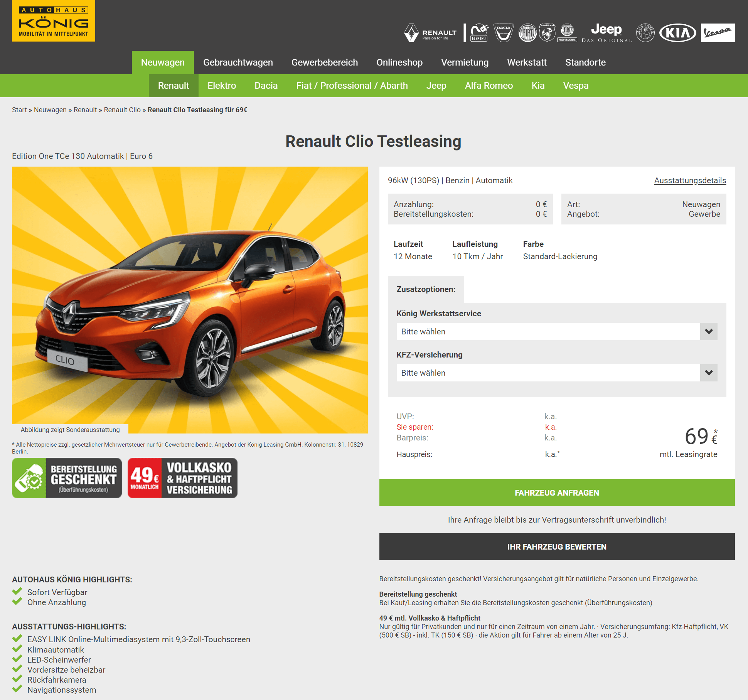Open the Gewerbebereich menu
Image resolution: width=748 pixels, height=700 pixels.
[325, 62]
